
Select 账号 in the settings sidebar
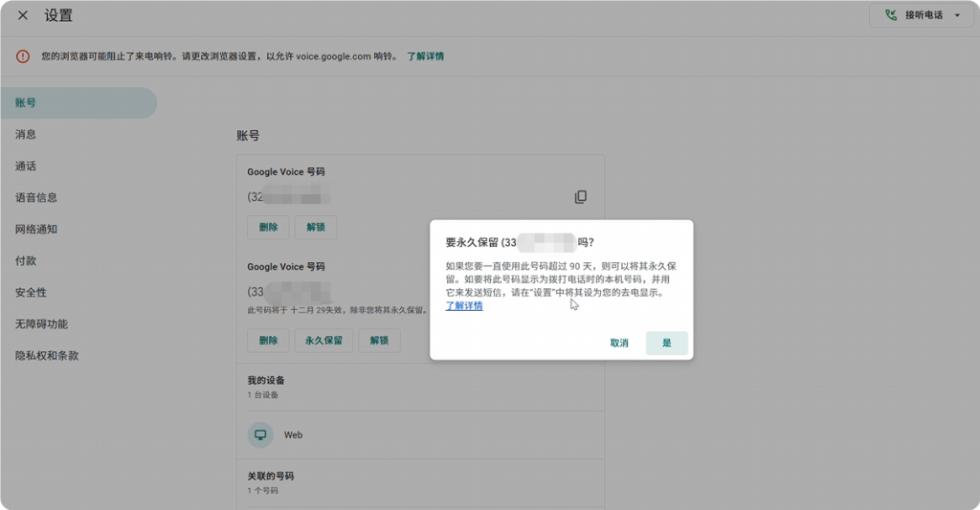point(26,102)
